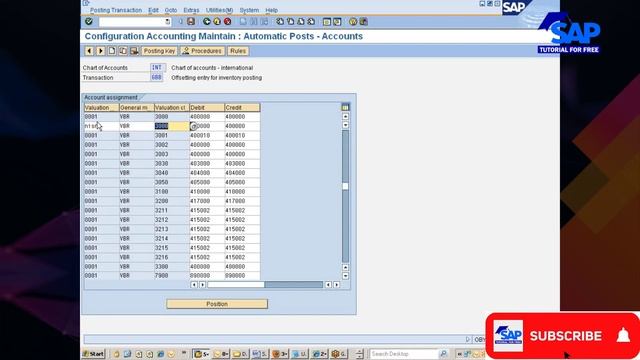
Task: Click the vertical scrollbar page-down arrow at bottom
Action: pyautogui.click(x=345, y=276)
